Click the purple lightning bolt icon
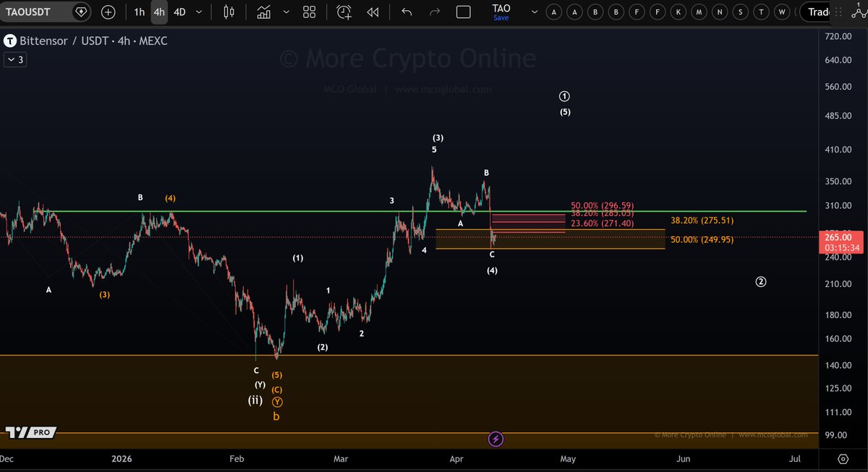Image resolution: width=868 pixels, height=472 pixels. pos(495,439)
